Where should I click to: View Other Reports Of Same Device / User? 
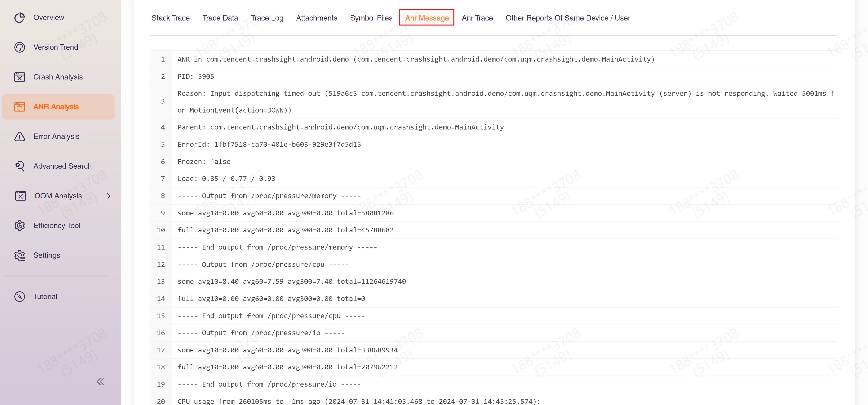click(567, 18)
